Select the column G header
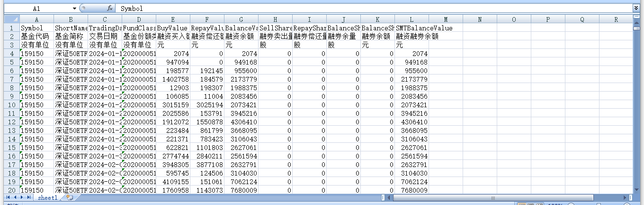The height and width of the screenshot is (205, 644). [x=241, y=19]
